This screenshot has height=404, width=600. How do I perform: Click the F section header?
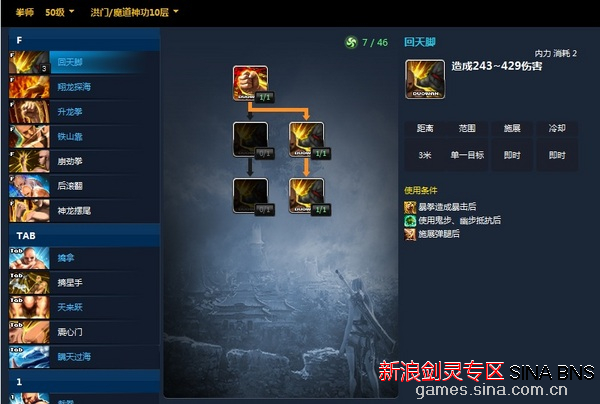84,40
